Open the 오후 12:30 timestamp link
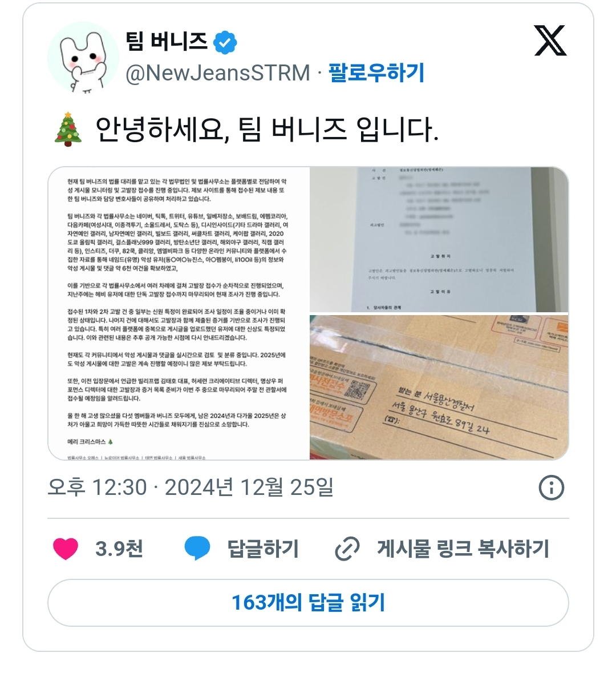Screen dimensions: 616x685 (191, 487)
